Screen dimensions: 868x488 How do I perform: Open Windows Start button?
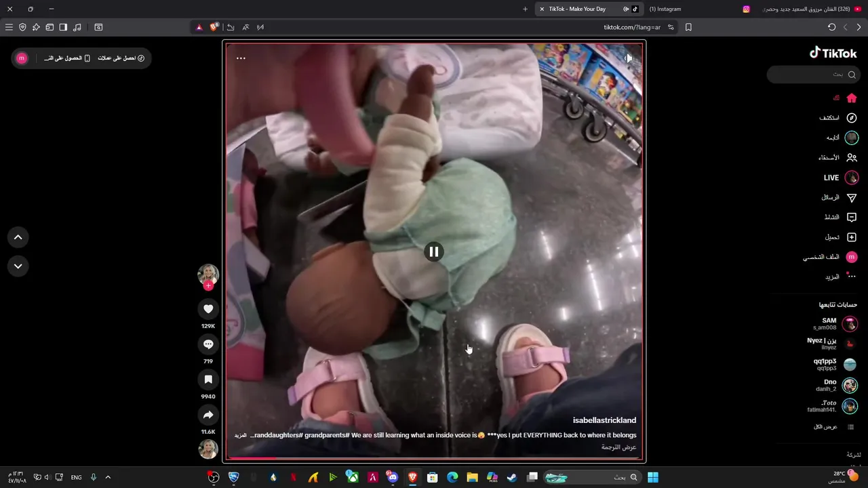pos(653,477)
